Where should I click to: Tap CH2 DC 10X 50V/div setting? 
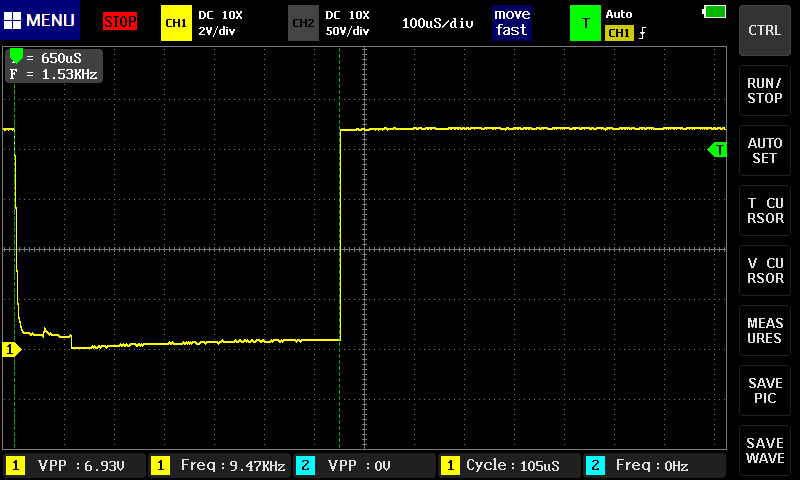coord(347,23)
